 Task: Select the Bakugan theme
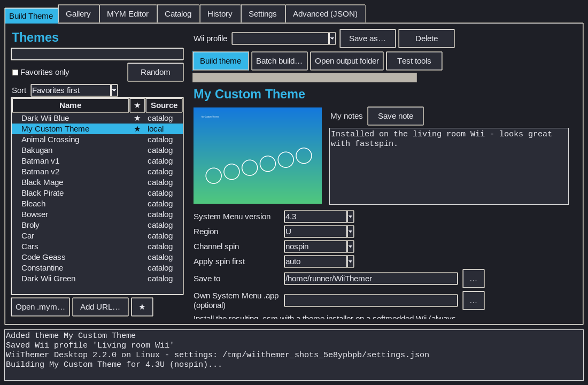tap(97, 150)
